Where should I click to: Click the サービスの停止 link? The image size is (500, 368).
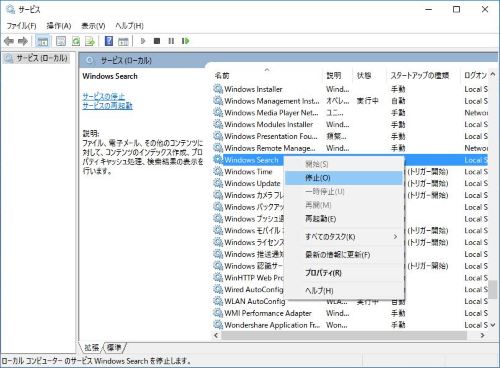(104, 97)
